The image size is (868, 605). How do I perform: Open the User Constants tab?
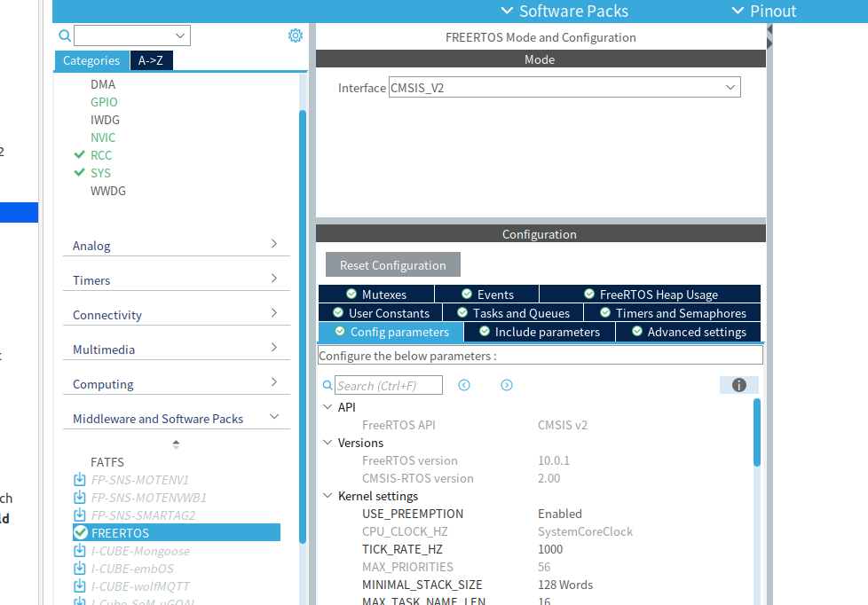tap(381, 313)
